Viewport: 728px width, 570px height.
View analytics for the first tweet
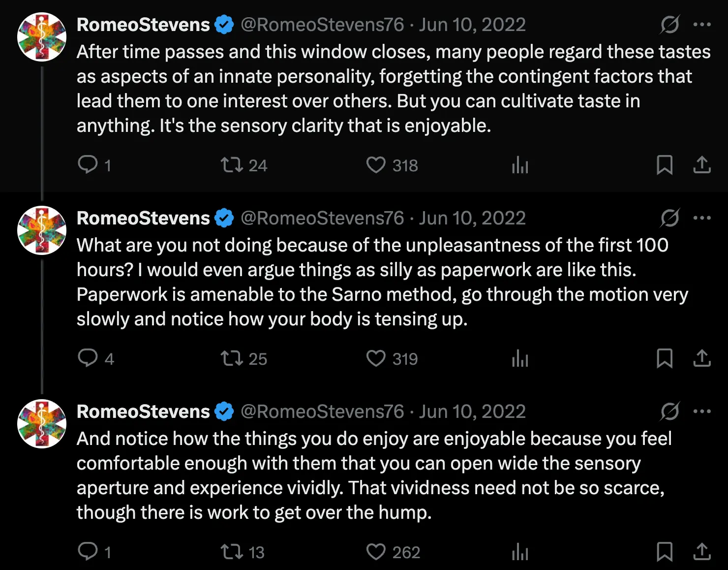520,165
